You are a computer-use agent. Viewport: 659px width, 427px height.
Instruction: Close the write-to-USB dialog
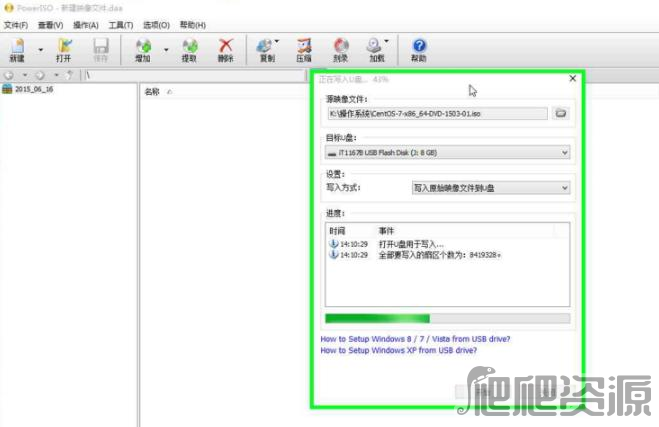pos(572,79)
